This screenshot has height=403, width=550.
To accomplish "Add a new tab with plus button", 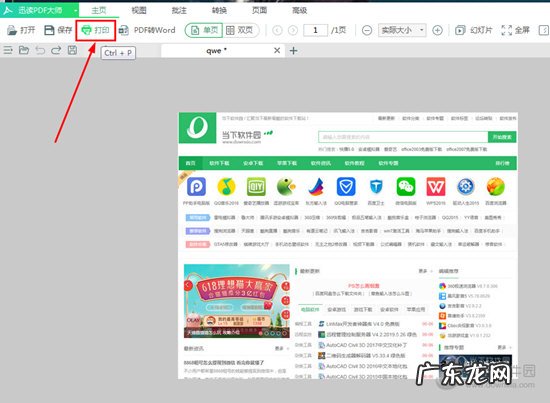I will (x=294, y=51).
